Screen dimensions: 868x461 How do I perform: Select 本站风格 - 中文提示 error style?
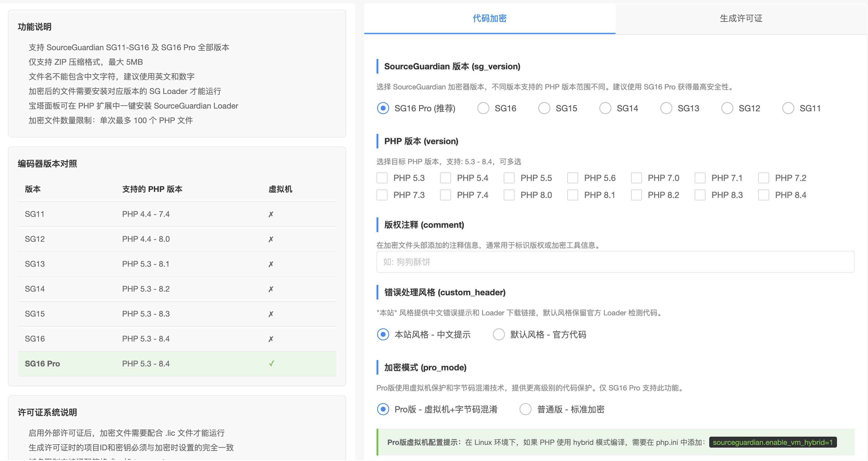[x=383, y=334]
